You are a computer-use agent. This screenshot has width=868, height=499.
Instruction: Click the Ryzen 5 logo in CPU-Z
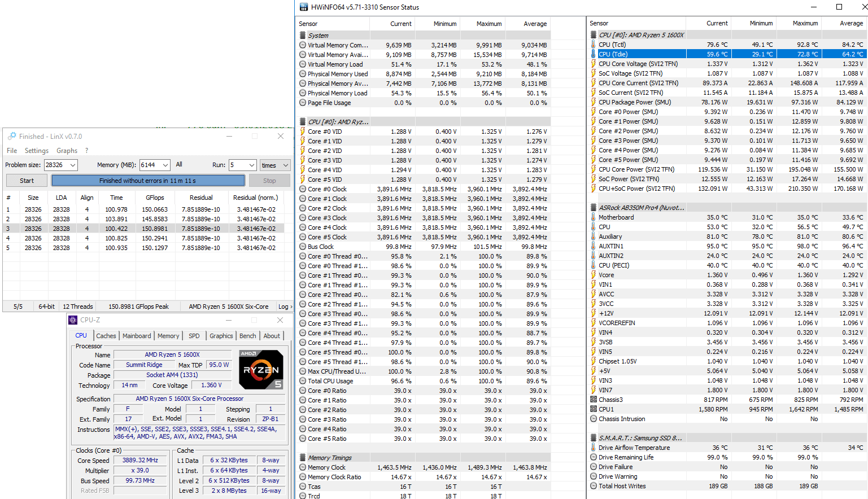261,370
